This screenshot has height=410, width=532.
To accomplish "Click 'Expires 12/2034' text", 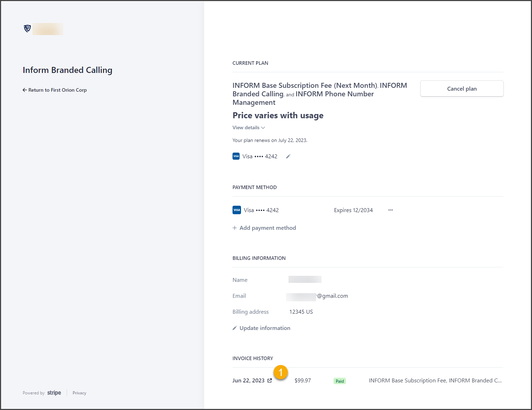I will 353,210.
